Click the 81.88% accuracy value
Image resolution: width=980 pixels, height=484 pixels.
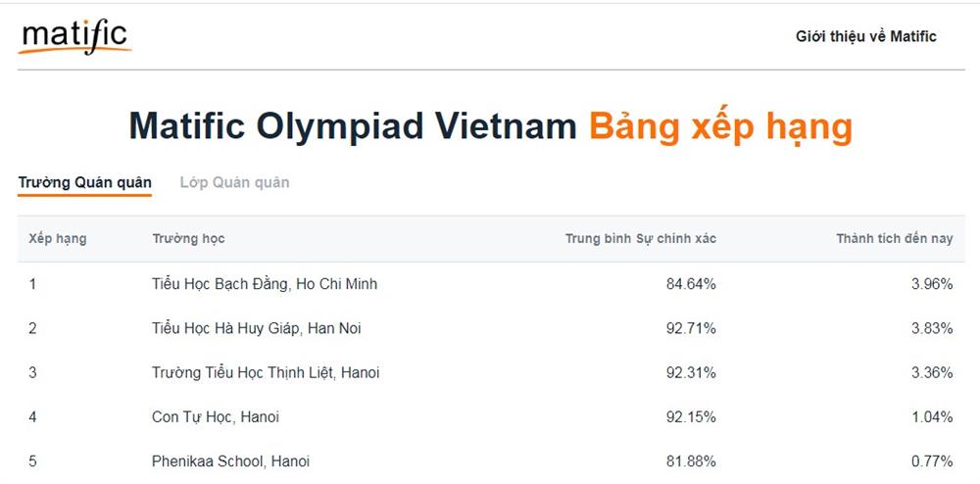click(691, 460)
